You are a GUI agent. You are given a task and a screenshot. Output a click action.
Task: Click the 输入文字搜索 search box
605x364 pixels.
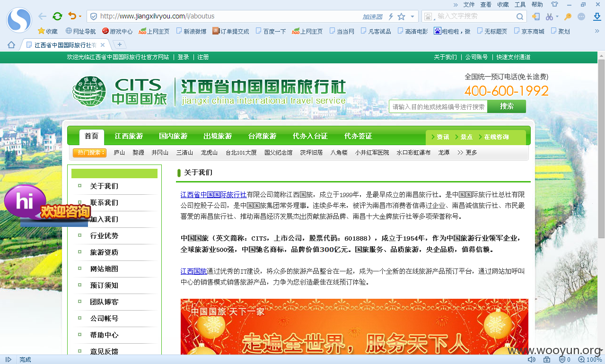point(474,16)
